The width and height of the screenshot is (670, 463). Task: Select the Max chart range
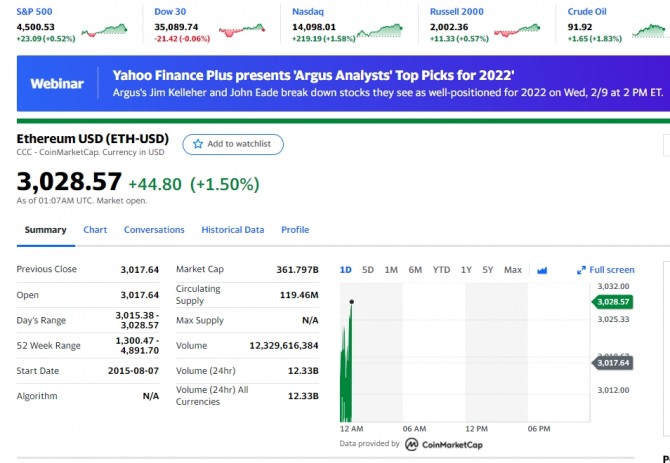(513, 270)
